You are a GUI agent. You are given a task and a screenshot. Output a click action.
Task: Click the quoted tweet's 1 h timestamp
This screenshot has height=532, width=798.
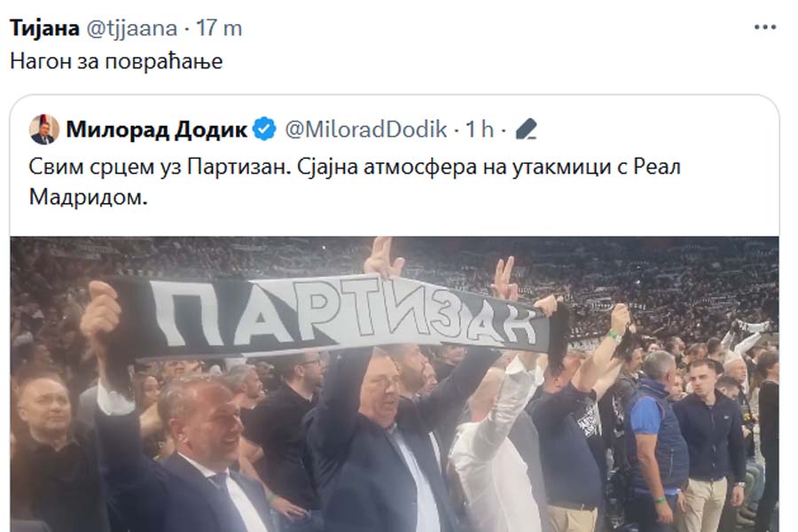click(x=480, y=129)
